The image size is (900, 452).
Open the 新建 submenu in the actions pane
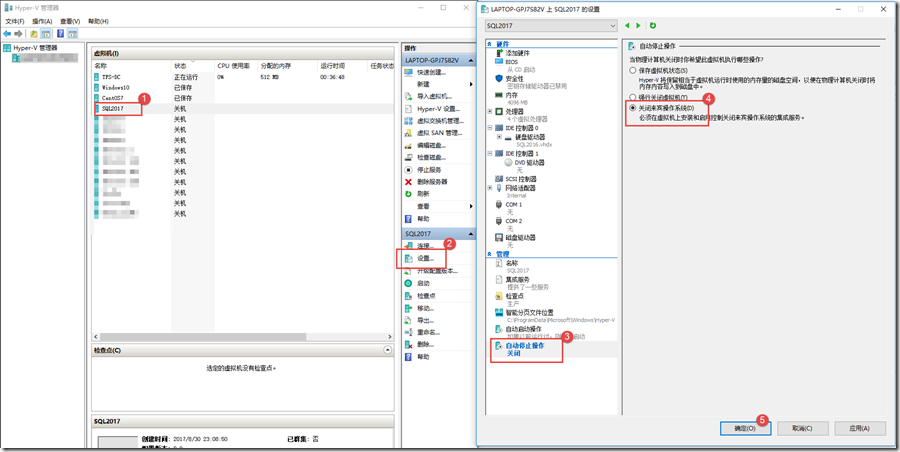[440, 84]
